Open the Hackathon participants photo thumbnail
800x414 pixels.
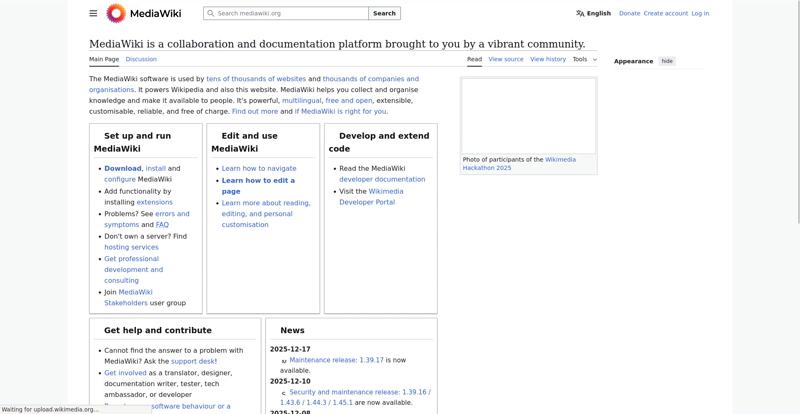click(x=528, y=115)
